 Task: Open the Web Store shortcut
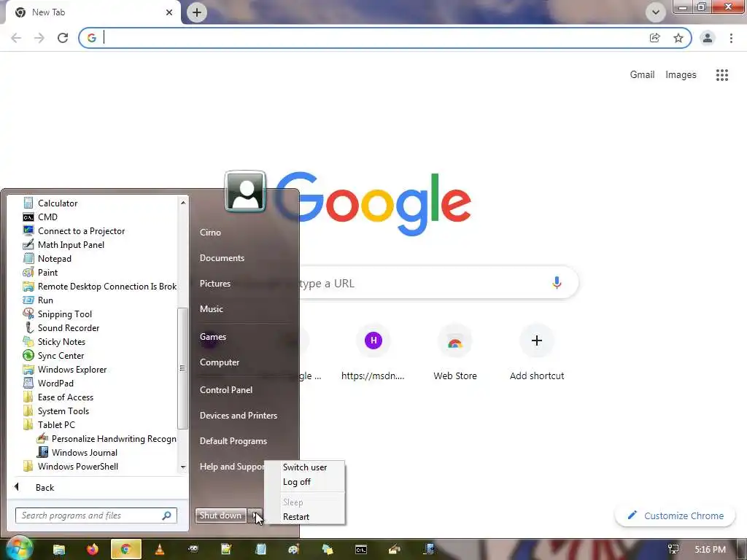click(455, 354)
